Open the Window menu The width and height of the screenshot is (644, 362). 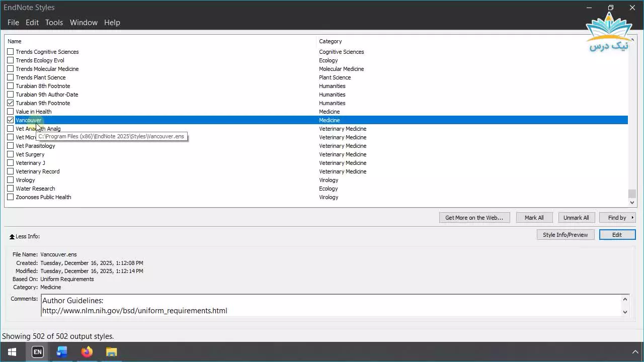click(84, 23)
